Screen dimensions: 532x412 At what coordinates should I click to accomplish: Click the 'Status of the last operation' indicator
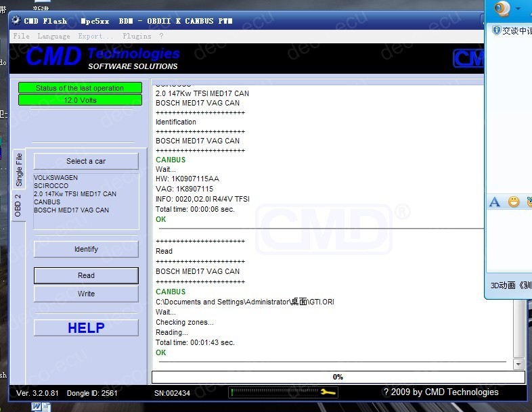point(80,88)
